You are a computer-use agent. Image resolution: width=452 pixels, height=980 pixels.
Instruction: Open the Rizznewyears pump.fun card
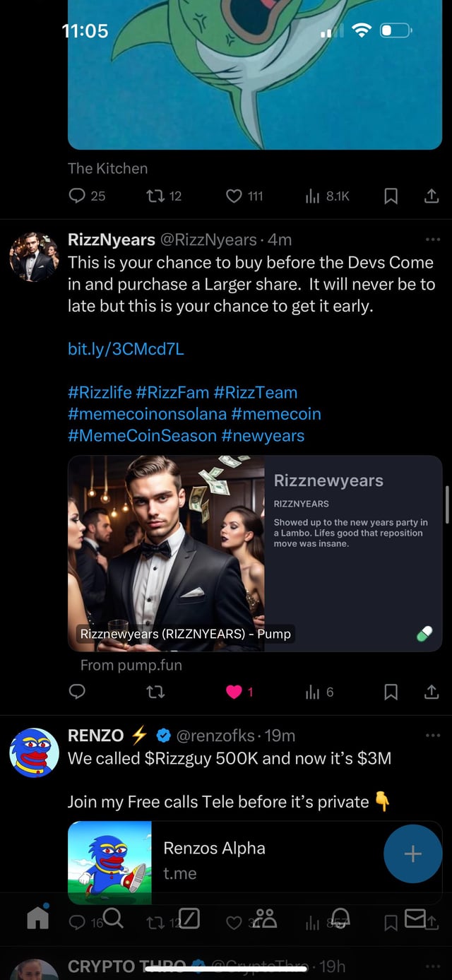click(x=254, y=554)
